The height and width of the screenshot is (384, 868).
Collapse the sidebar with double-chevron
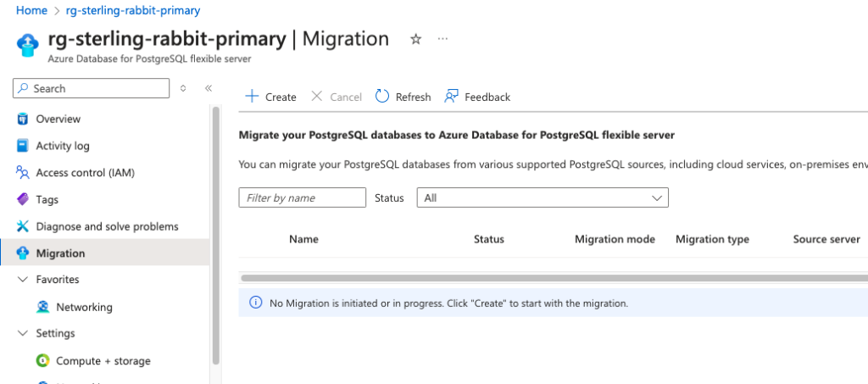(208, 88)
